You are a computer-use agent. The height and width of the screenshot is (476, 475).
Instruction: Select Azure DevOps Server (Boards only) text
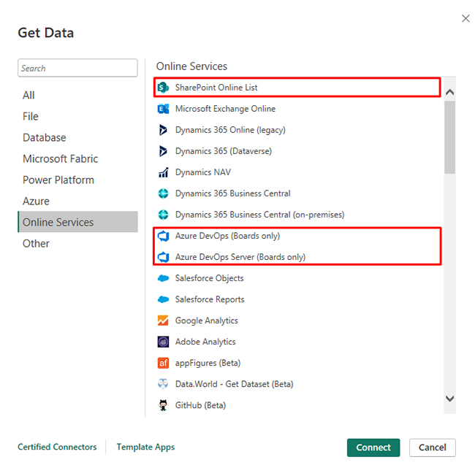240,257
